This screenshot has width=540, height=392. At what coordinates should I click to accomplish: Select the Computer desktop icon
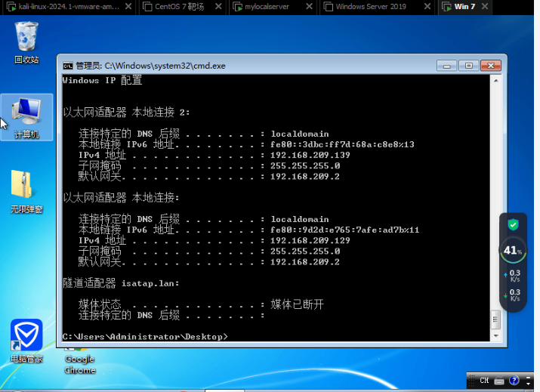[26, 116]
